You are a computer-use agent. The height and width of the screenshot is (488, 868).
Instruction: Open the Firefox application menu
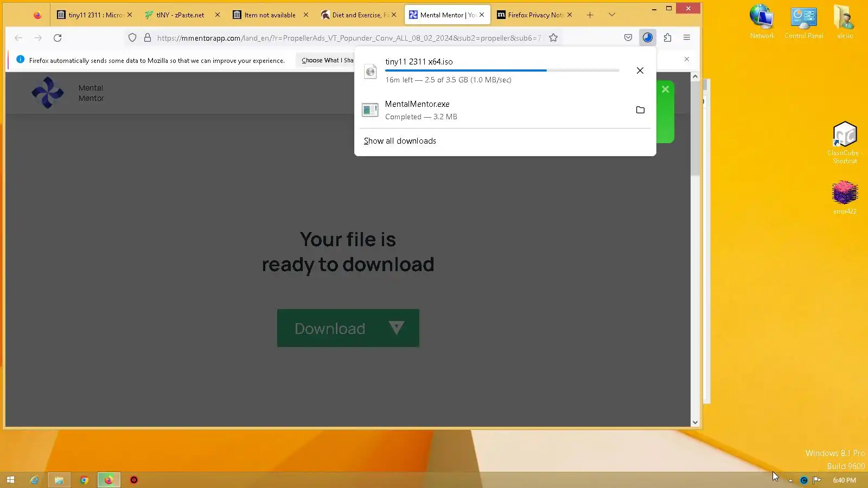click(x=687, y=38)
